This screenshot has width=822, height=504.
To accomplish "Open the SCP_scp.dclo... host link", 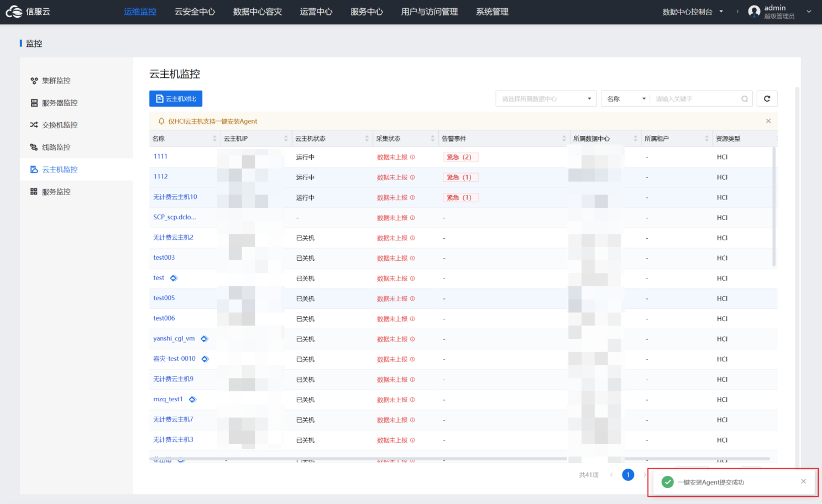I will [x=175, y=217].
